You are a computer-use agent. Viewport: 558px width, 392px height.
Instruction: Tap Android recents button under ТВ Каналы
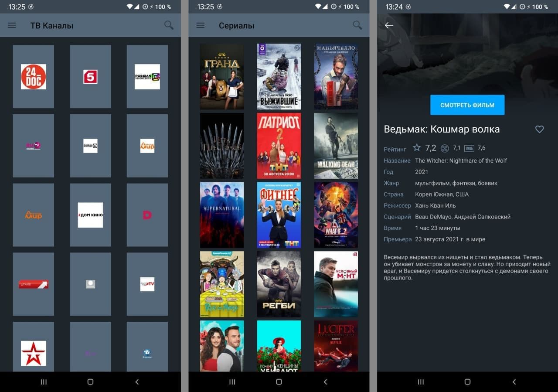point(44,382)
